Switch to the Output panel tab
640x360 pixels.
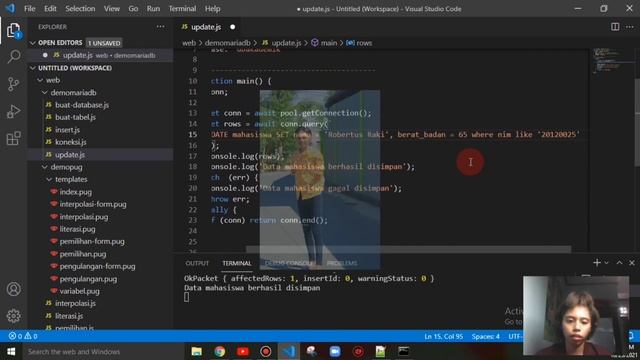(197, 263)
